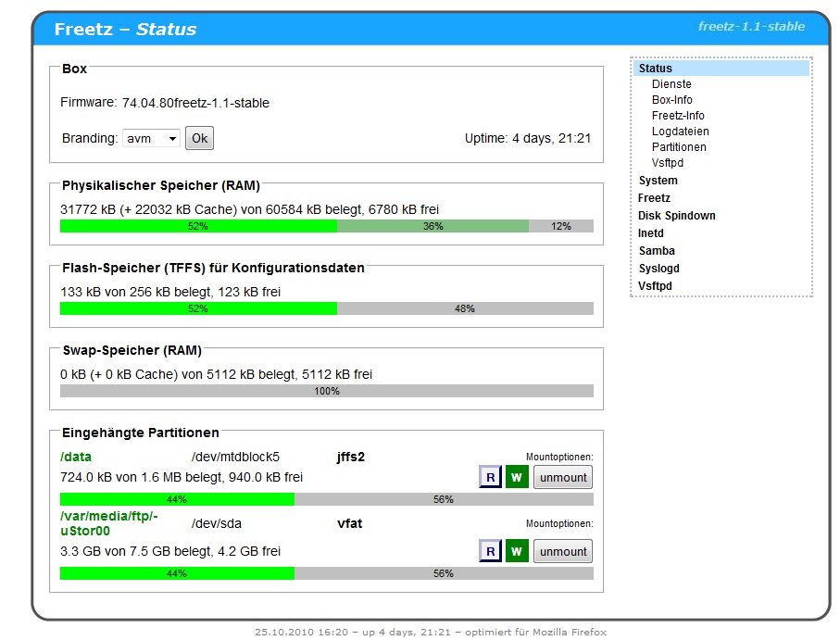Open the Partitionen submenu link
840x640 pixels.
[x=679, y=147]
